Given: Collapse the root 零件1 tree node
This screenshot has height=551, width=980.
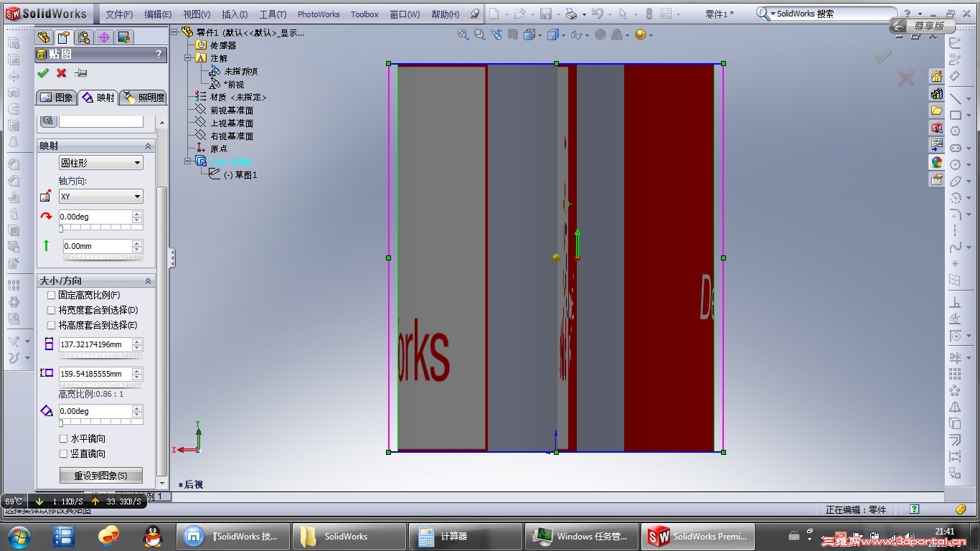Looking at the screenshot, I should pyautogui.click(x=175, y=32).
